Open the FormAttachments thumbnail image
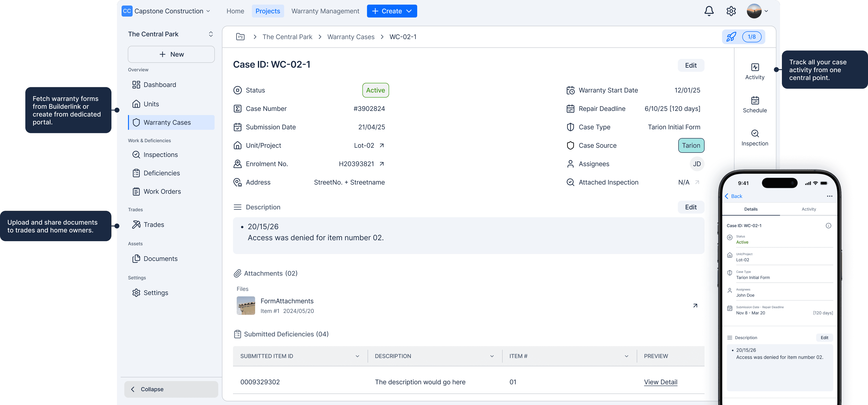This screenshot has width=868, height=405. pyautogui.click(x=246, y=305)
